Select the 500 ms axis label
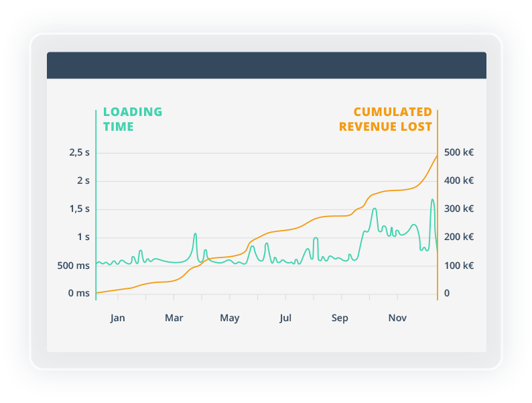Image resolution: width=532 pixels, height=403 pixels. click(x=74, y=266)
